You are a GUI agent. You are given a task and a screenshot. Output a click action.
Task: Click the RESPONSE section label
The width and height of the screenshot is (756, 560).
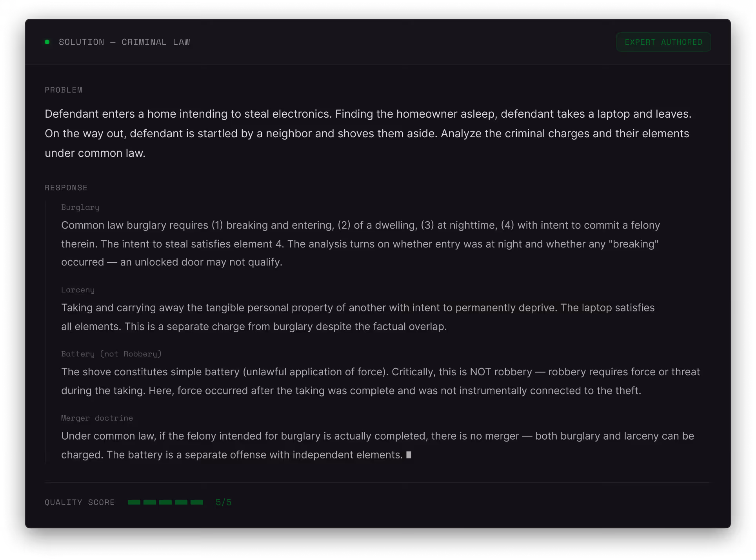[66, 187]
